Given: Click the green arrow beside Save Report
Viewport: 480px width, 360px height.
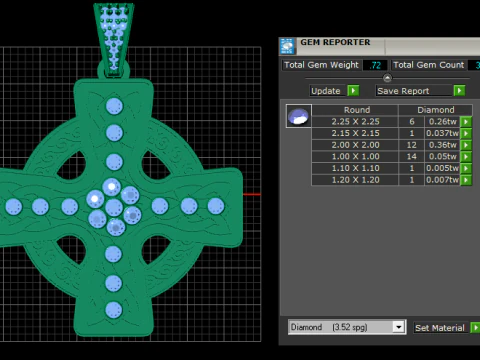Looking at the screenshot, I should point(459,91).
